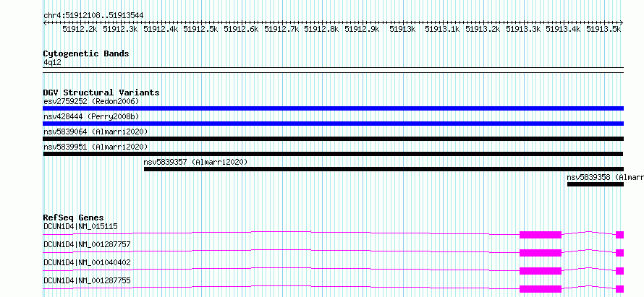The width and height of the screenshot is (644, 297).
Task: Click the large exon of NM_001287755
Action: (541, 289)
